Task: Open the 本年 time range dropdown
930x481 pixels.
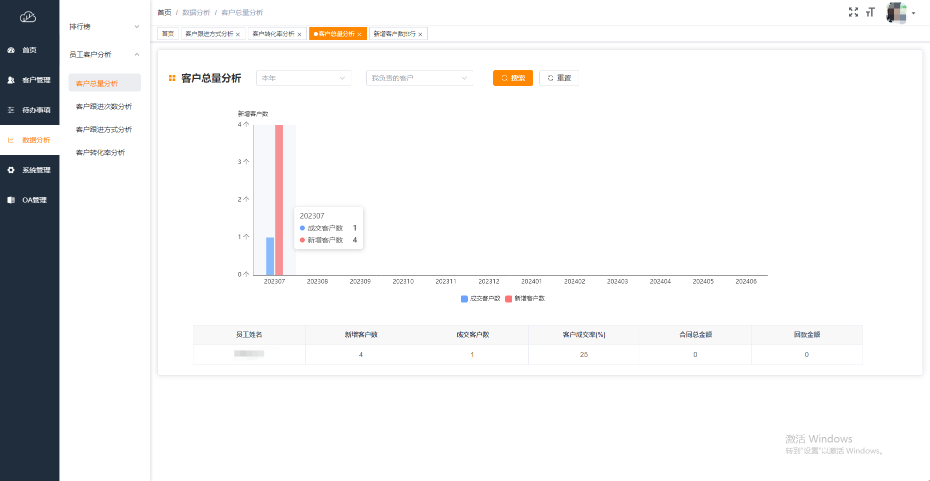Action: pos(304,78)
